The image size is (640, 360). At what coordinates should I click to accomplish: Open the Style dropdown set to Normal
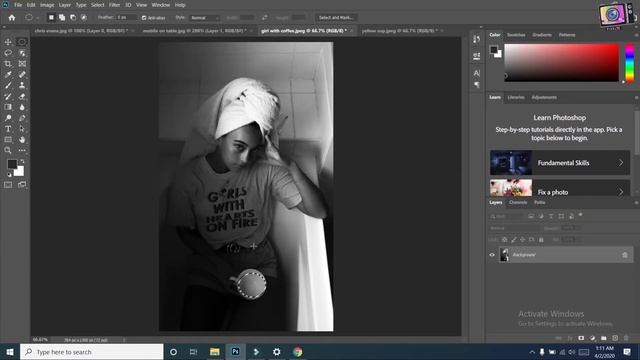204,18
